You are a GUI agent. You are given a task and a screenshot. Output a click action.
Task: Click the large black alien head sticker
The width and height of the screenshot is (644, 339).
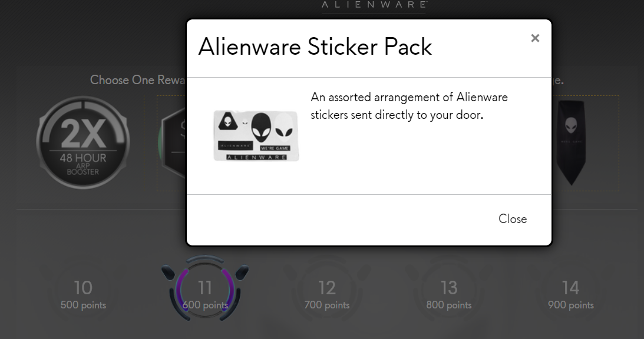pos(261,128)
